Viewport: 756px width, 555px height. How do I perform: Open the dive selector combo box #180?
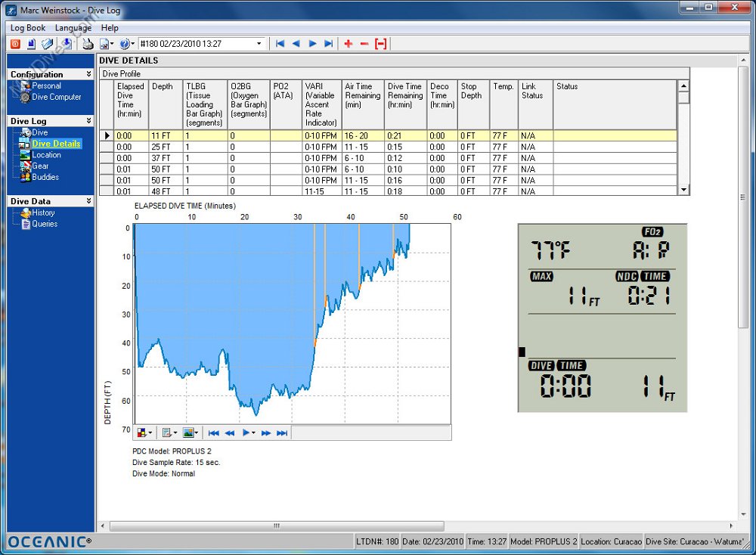tap(202, 44)
